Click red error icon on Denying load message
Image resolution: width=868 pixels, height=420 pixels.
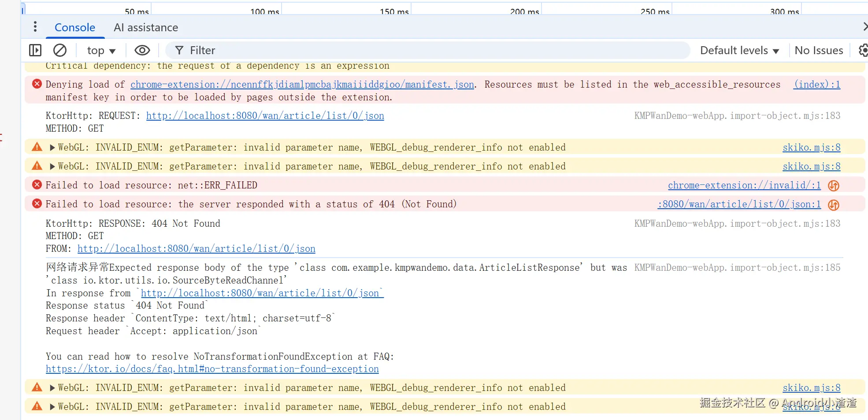(x=37, y=84)
